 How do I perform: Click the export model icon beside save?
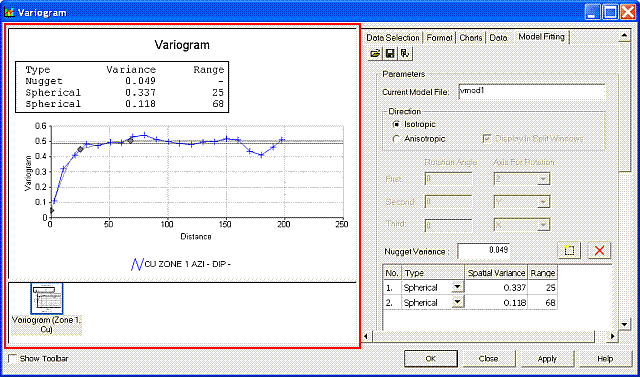404,53
